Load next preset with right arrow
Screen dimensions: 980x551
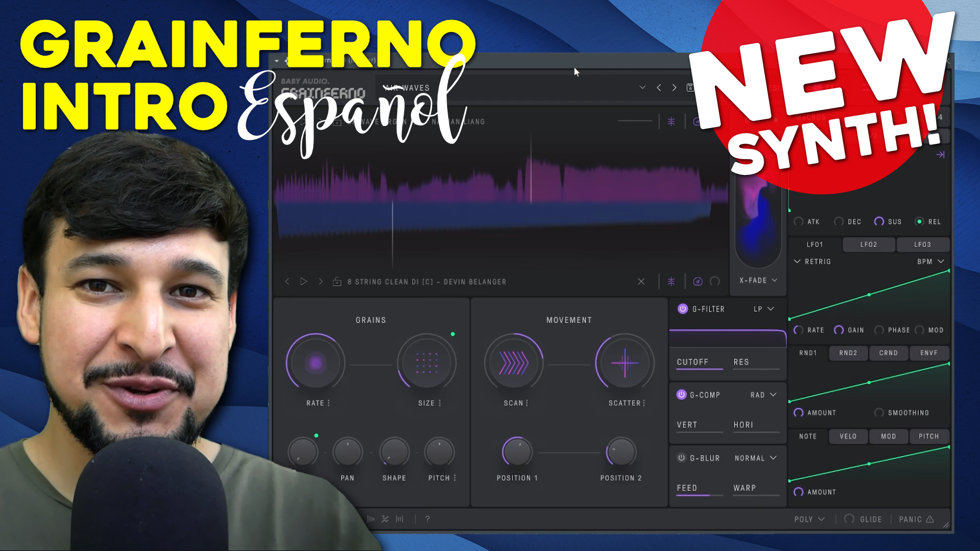click(674, 88)
